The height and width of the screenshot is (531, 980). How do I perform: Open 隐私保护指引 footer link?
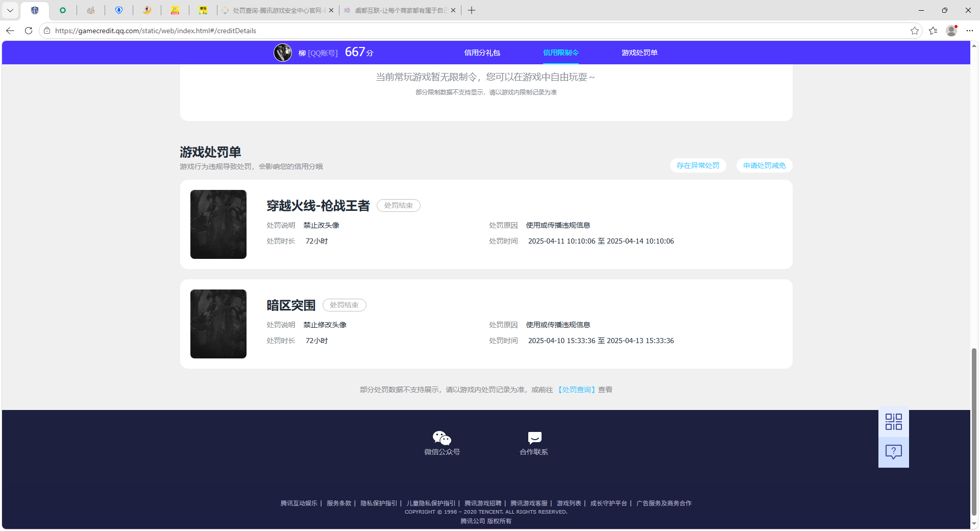pos(379,503)
